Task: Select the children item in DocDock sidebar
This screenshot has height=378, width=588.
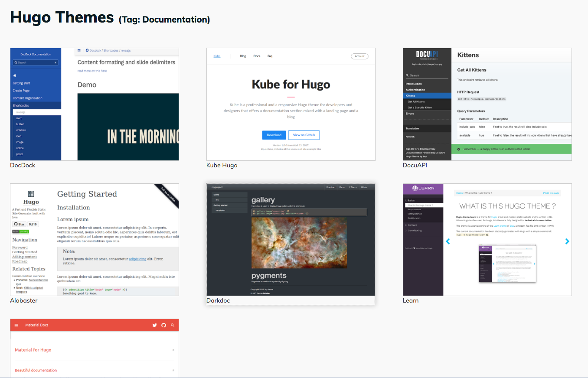Action: tap(21, 130)
